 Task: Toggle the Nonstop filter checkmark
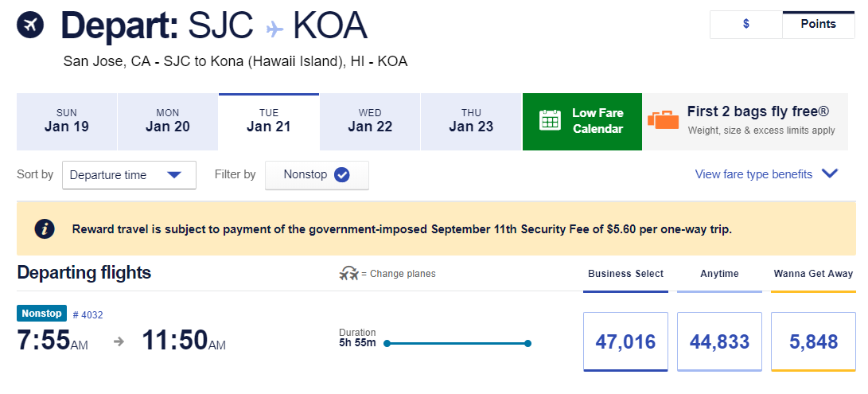tap(342, 174)
